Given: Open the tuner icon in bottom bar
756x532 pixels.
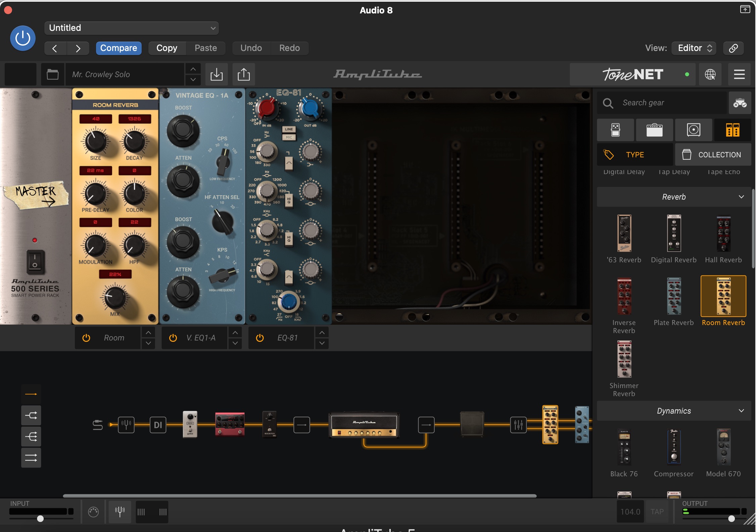Looking at the screenshot, I should [120, 512].
